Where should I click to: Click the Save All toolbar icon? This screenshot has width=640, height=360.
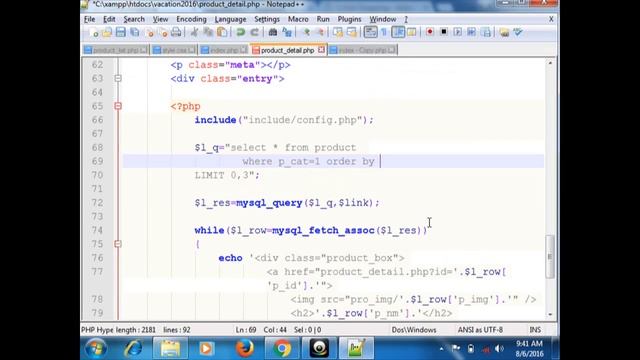(134, 32)
